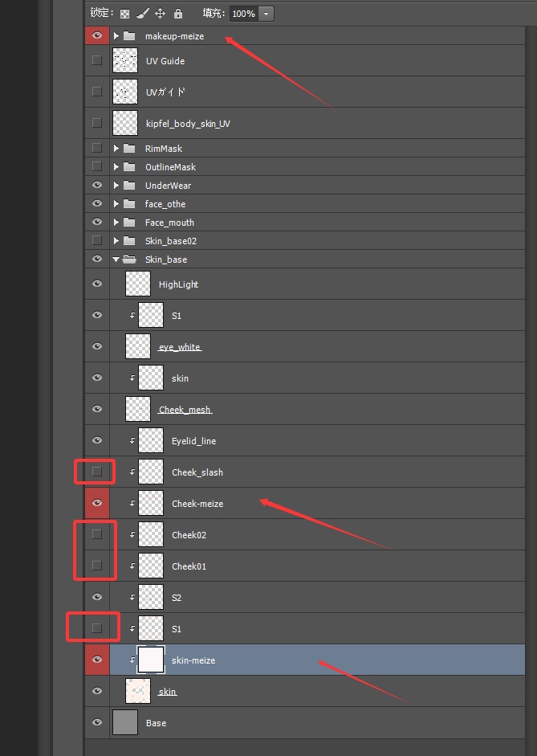Click the Face_mouth folder icon
This screenshot has height=756, width=537.
129,223
